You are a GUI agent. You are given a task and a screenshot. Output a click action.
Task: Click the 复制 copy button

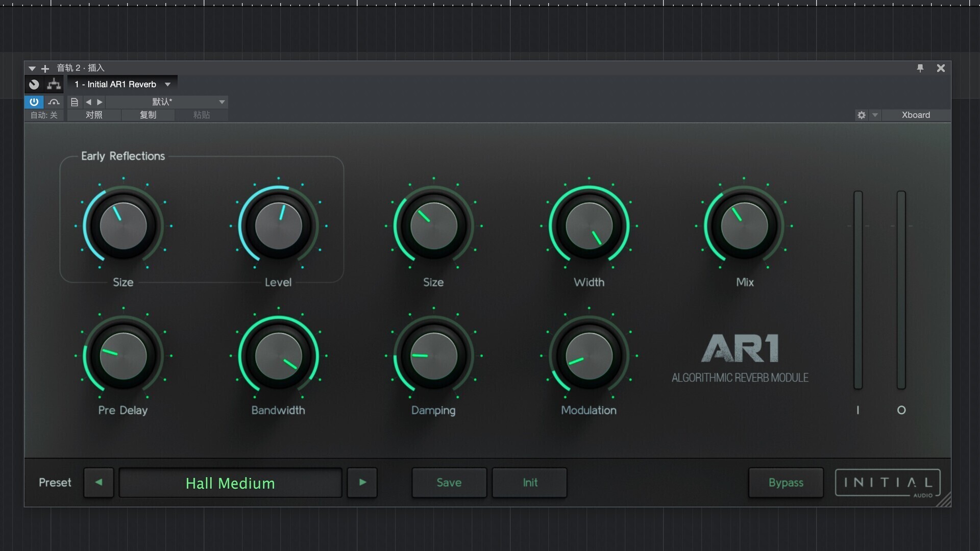click(148, 115)
